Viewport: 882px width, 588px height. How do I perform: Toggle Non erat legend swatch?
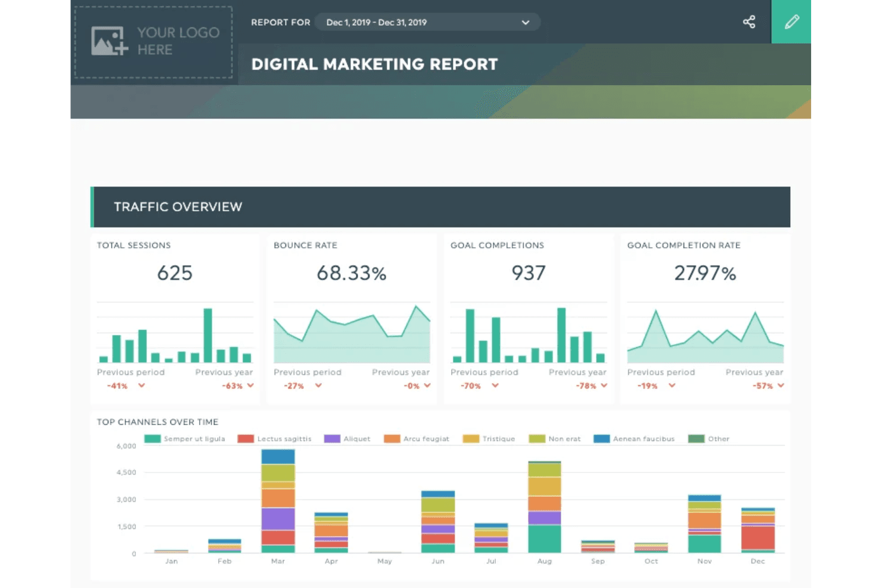(537, 438)
